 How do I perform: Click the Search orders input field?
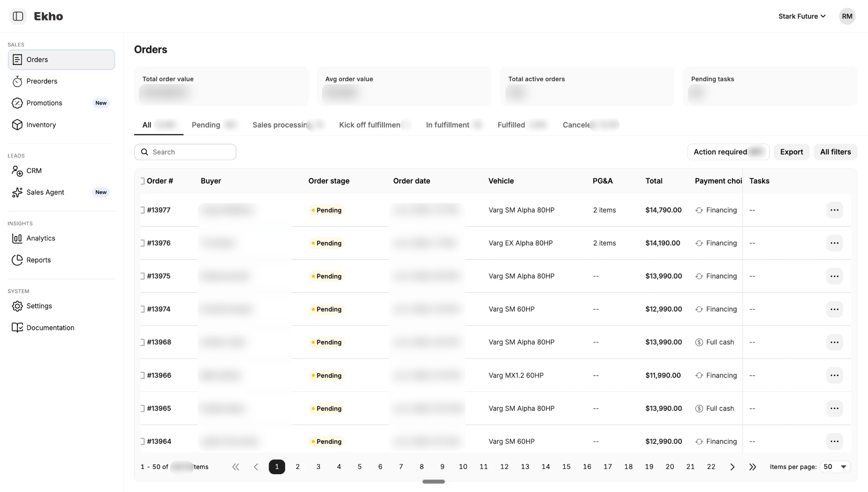pyautogui.click(x=185, y=152)
